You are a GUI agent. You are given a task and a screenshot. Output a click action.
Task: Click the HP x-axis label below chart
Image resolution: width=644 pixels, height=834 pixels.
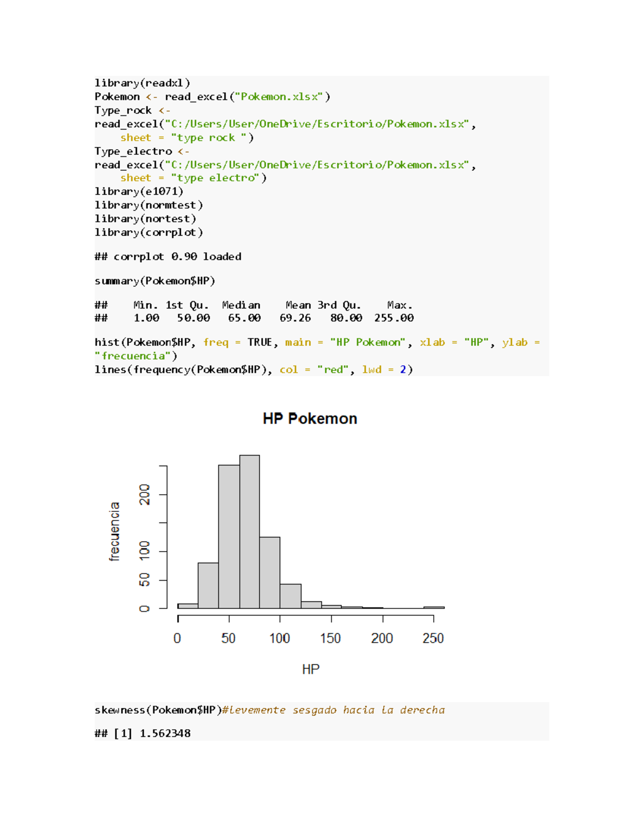coord(311,669)
